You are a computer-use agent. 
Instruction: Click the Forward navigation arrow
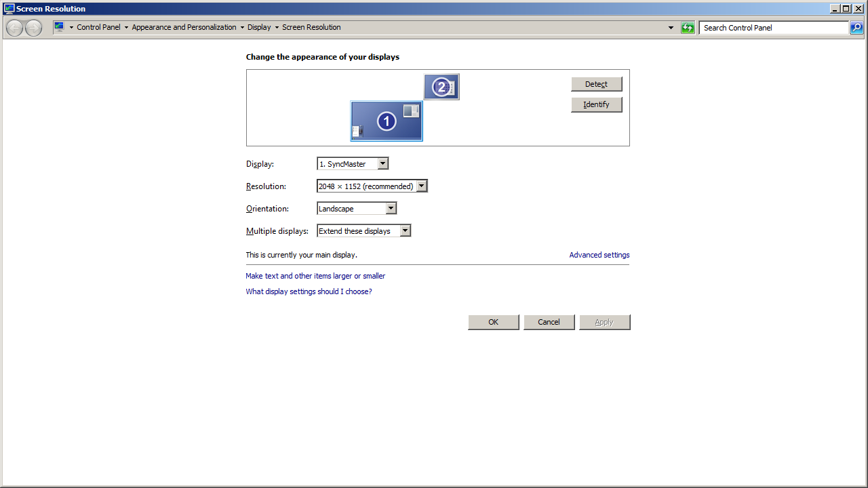pyautogui.click(x=33, y=28)
